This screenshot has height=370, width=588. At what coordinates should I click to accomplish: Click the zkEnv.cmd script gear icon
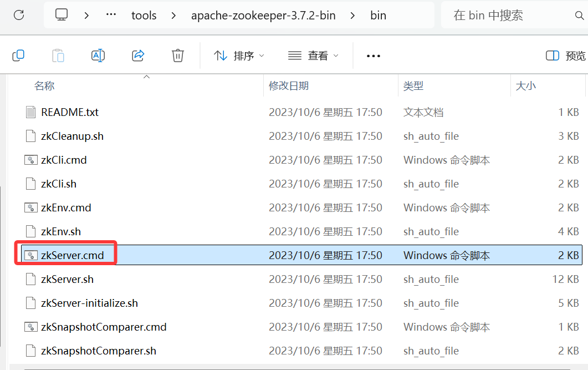[x=30, y=208]
